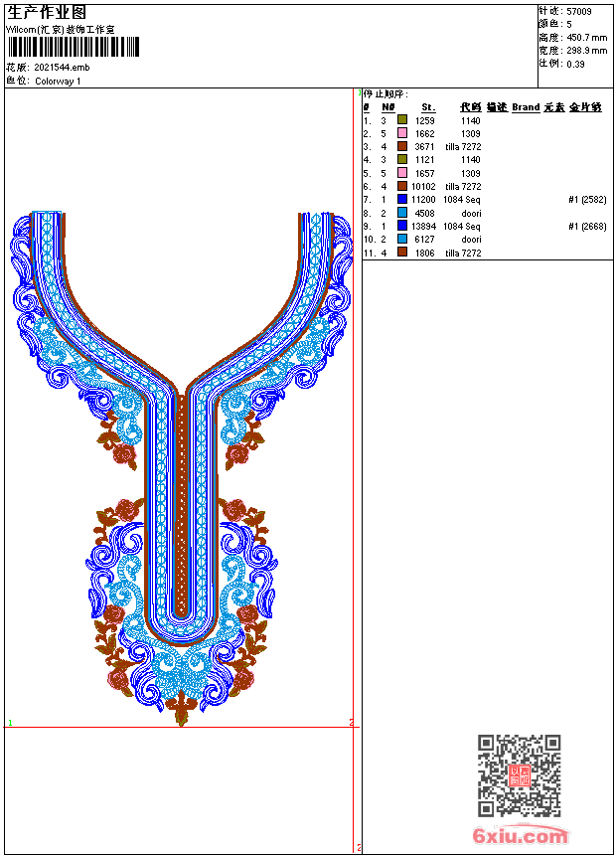Viewport: 616px width, 855px height.
Task: Select stitch count '3671' in row 3
Action: (x=424, y=147)
